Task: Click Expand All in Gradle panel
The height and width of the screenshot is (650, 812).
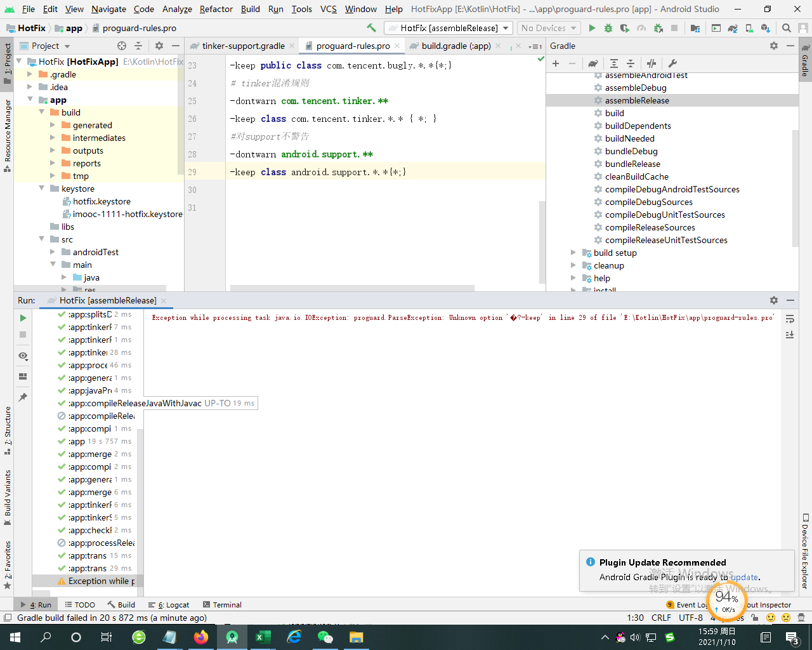Action: [x=614, y=63]
